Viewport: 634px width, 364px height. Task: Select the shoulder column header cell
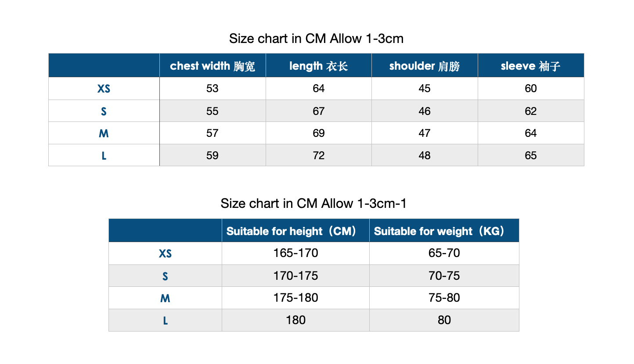pos(425,66)
